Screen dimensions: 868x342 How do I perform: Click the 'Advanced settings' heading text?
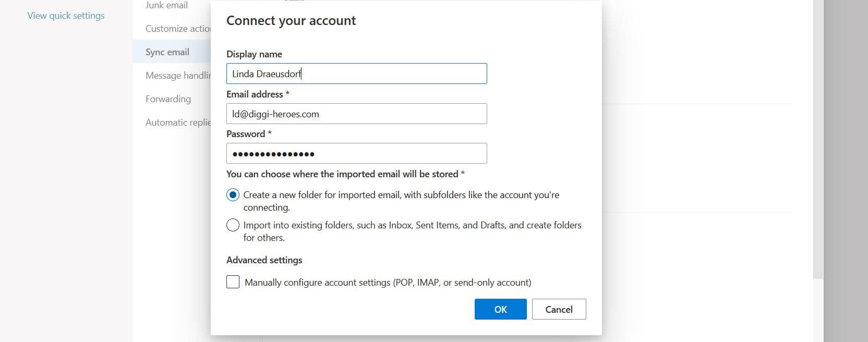point(264,260)
